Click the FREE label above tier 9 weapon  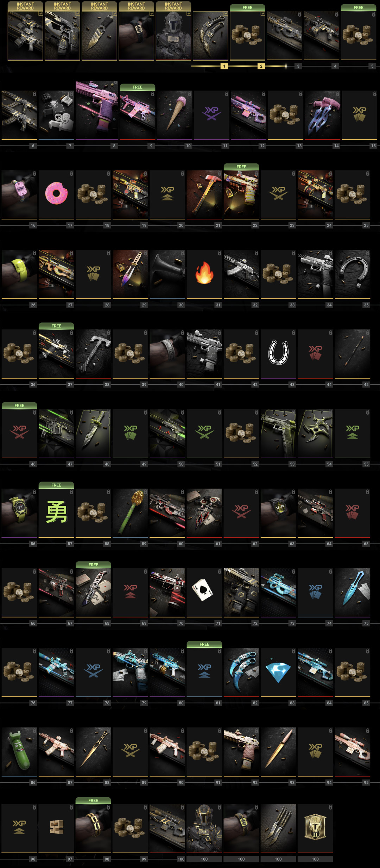click(x=138, y=87)
